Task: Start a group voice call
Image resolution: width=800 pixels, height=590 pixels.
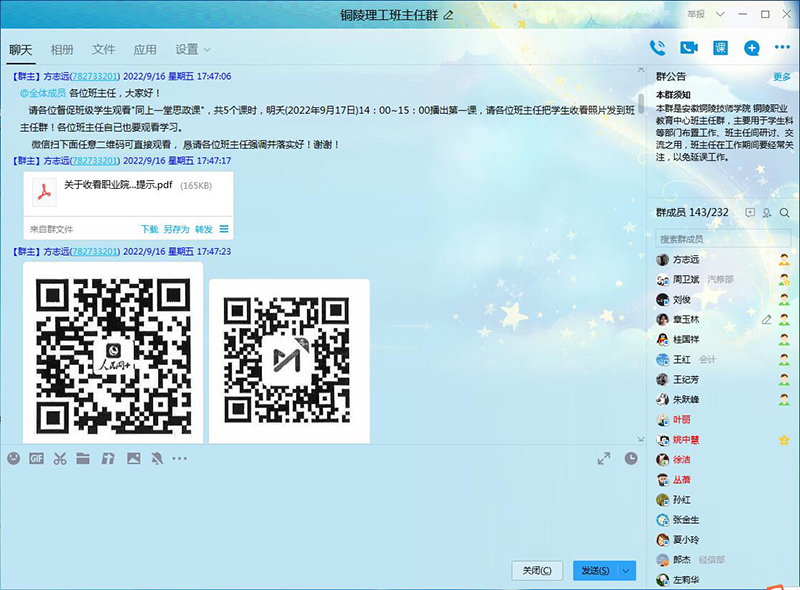Action: pos(658,48)
